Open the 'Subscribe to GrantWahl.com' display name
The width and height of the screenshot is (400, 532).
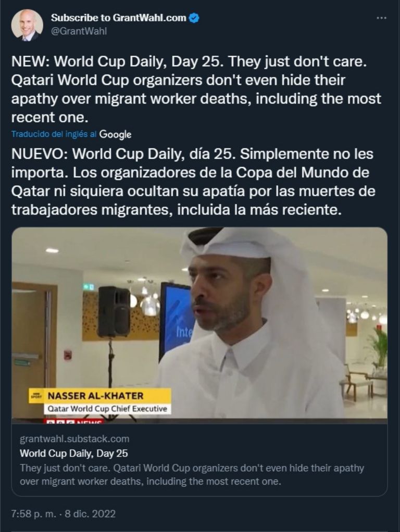(119, 18)
